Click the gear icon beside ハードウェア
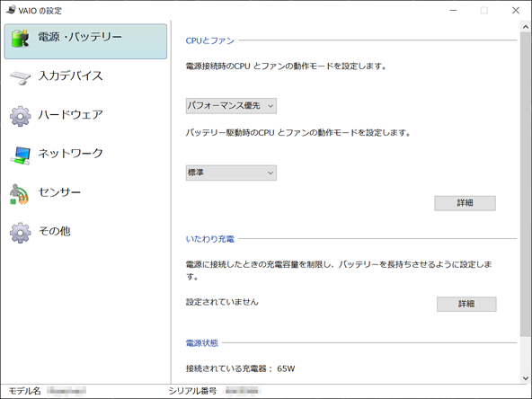 click(x=20, y=117)
